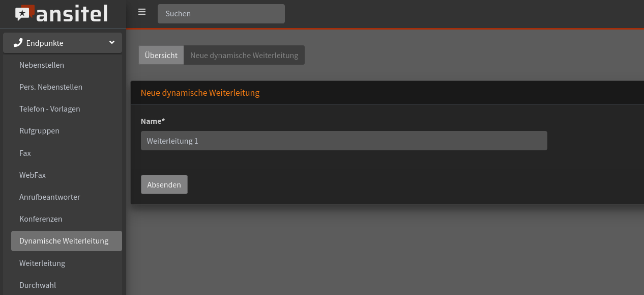This screenshot has width=644, height=295.
Task: Select Dynamische Weiterleitung in sidebar
Action: [63, 240]
